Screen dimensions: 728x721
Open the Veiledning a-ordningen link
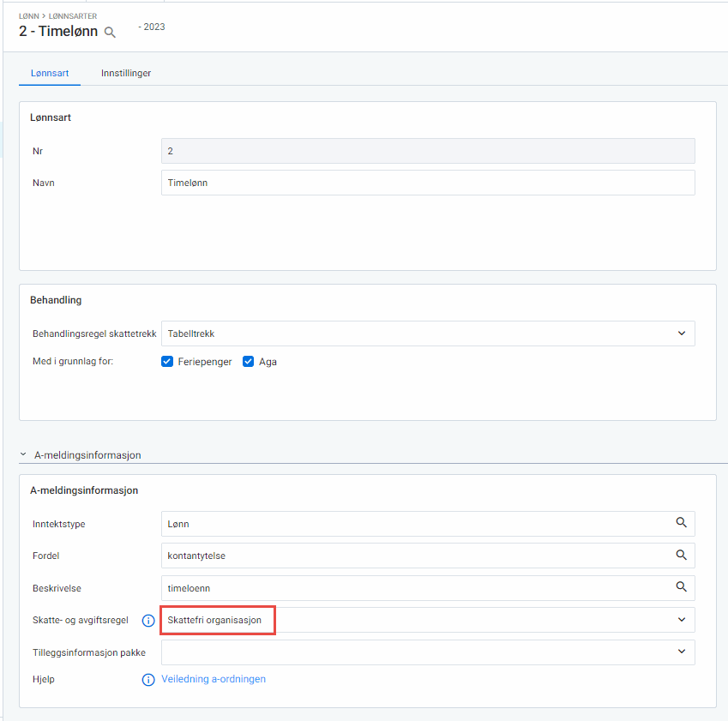[214, 679]
